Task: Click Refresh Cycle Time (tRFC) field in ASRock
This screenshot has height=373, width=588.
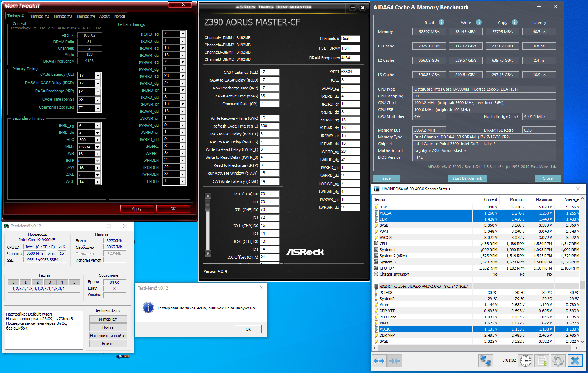Action: [x=270, y=126]
